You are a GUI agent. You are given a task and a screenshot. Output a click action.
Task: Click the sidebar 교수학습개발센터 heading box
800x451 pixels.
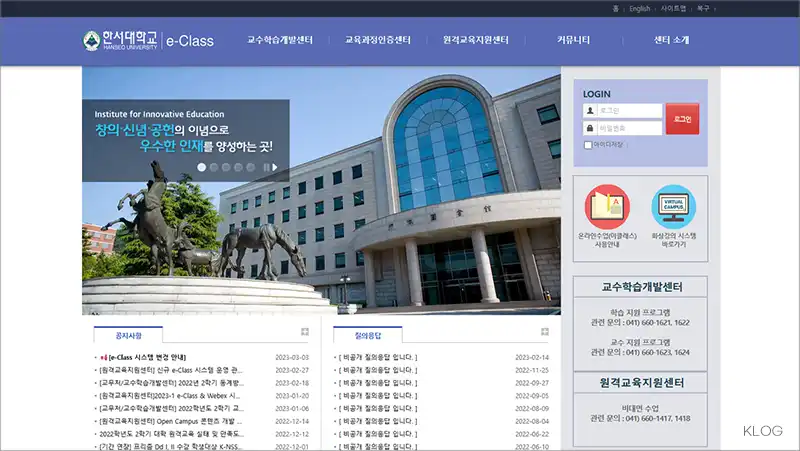[x=641, y=287]
